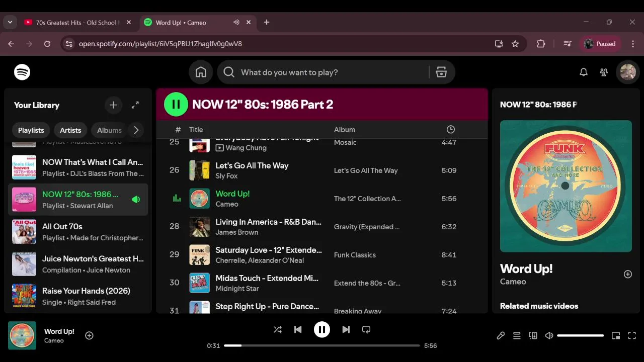Screen dimensions: 644x362
Task: Open All Out 70s playlist in library
Action: 78,232
